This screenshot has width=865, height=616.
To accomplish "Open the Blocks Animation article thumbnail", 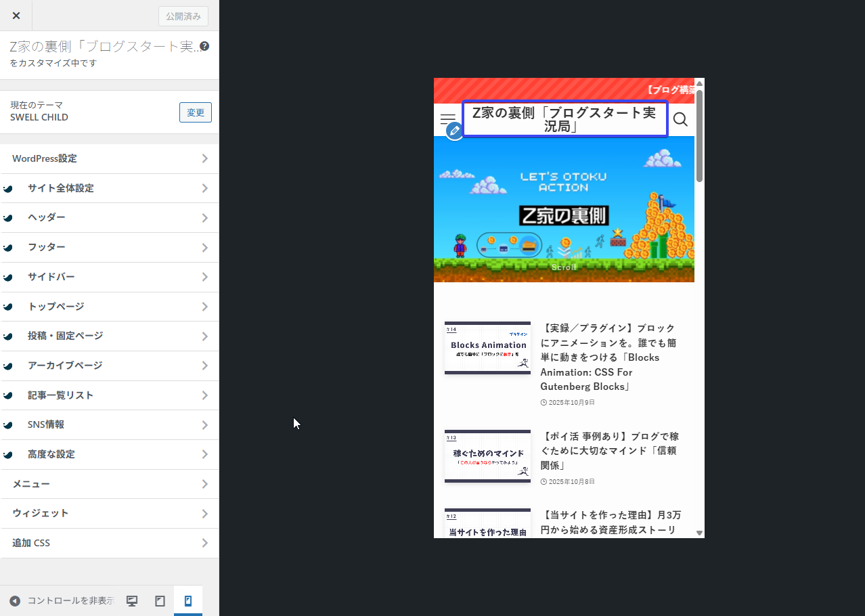I will point(487,348).
